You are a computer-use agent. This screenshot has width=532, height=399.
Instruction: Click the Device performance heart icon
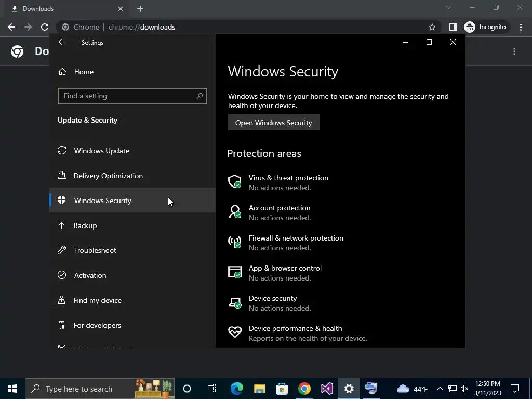point(234,332)
